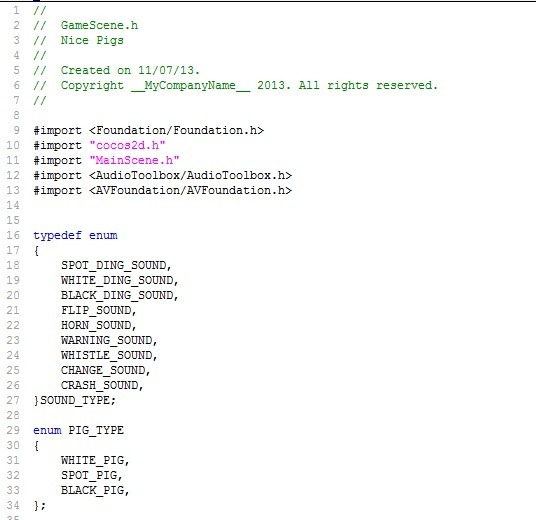Click the "MainScene.h" import string
This screenshot has width=536, height=520.
[x=134, y=161]
